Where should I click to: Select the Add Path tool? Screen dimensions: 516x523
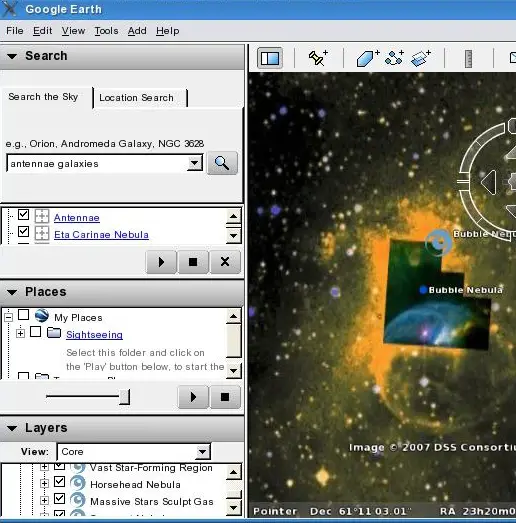click(395, 58)
